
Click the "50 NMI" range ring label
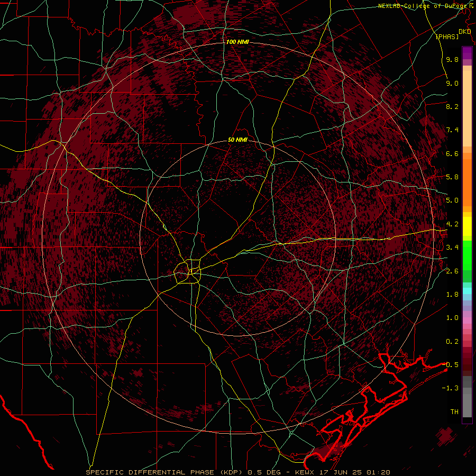point(237,140)
